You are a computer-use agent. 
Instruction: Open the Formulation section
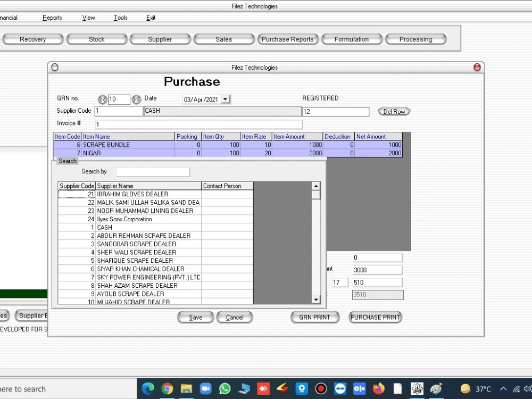[352, 38]
